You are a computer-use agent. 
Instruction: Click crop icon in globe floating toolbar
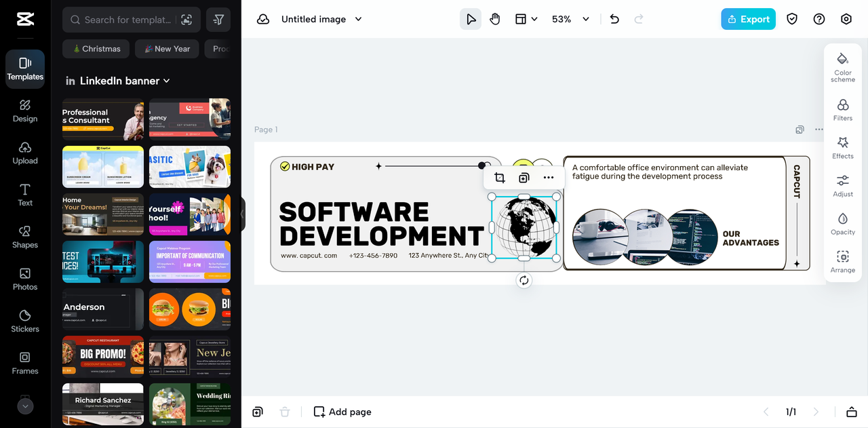click(500, 178)
